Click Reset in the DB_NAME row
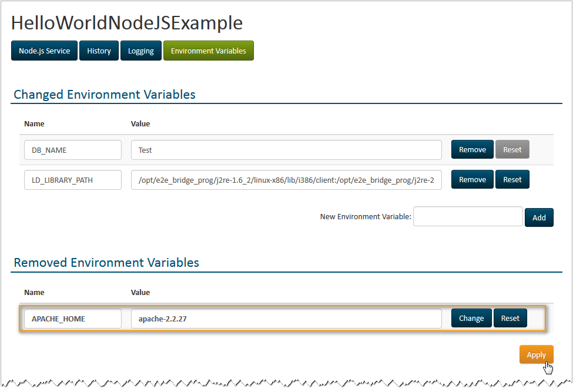 [x=512, y=150]
